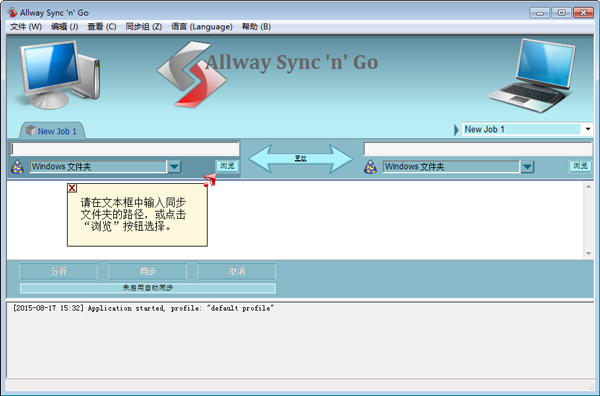Click the 同步 synchronize button
Viewport: 600px width, 396px height.
(147, 271)
